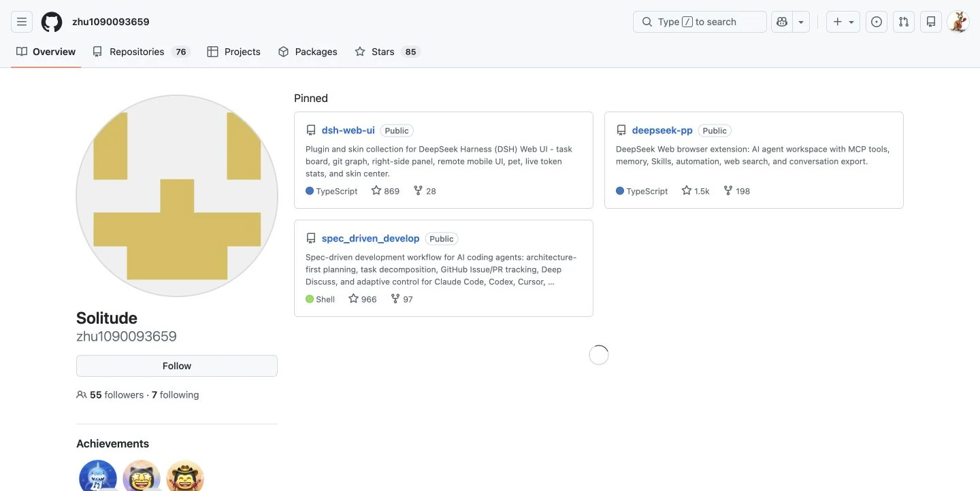View 966 stargazers of spec_driven_develop
Viewport: 980px width, 491px height.
click(362, 299)
